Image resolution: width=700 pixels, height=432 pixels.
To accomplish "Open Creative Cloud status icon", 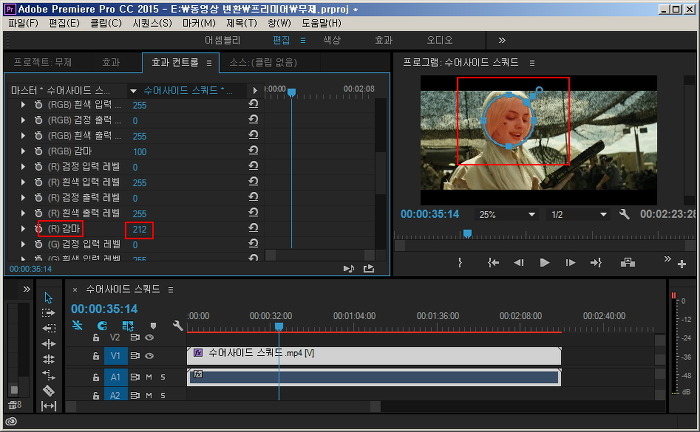I will pyautogui.click(x=11, y=421).
